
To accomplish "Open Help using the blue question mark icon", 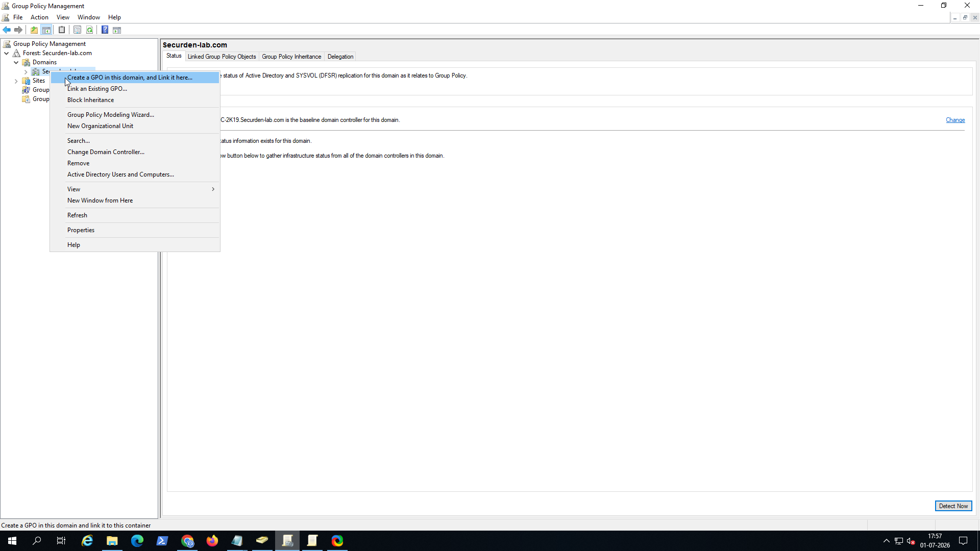I will tap(105, 30).
